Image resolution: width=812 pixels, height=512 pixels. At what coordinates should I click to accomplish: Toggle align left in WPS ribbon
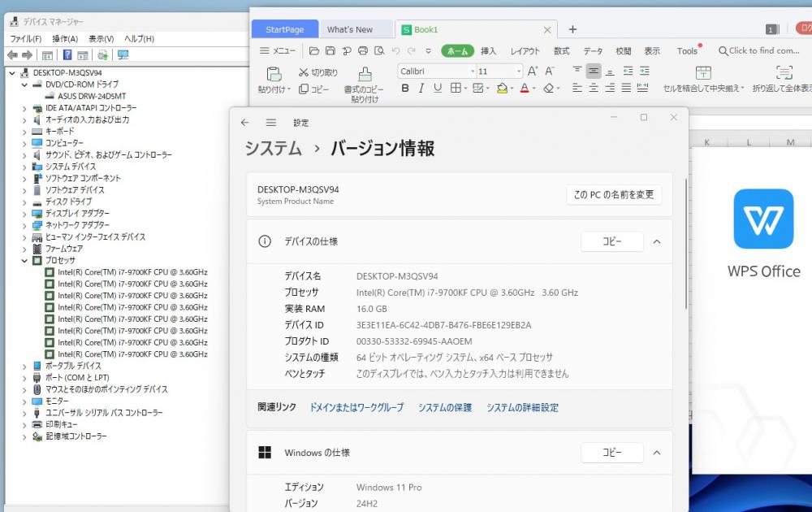[x=577, y=89]
